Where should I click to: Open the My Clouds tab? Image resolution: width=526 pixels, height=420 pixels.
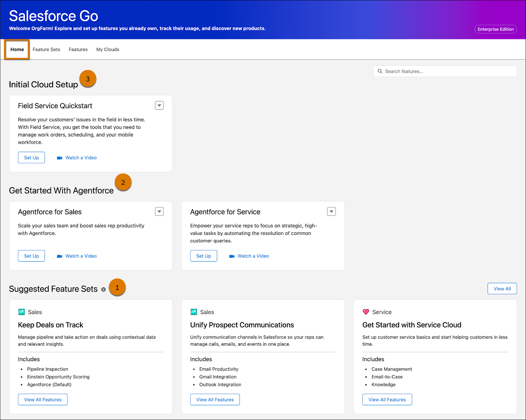(x=108, y=50)
